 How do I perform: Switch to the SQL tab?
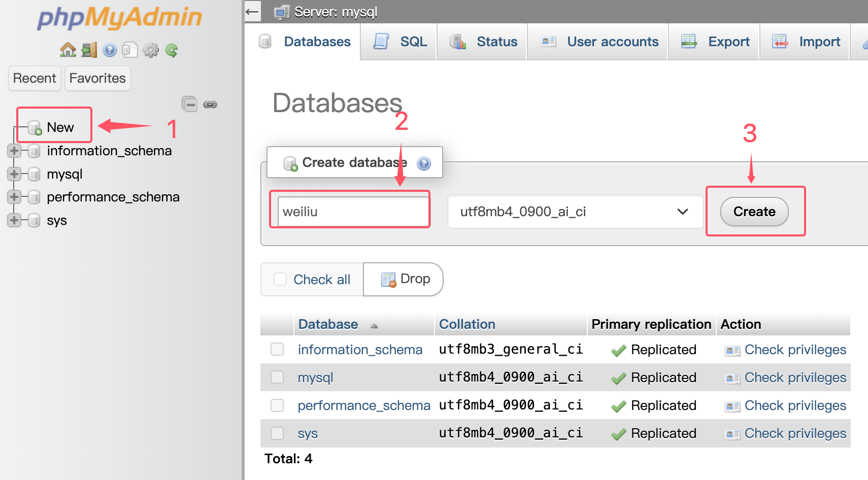pos(399,42)
